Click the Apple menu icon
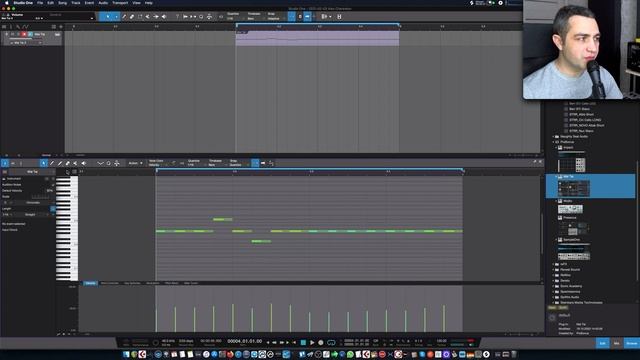The width and height of the screenshot is (640, 360). (6, 3)
